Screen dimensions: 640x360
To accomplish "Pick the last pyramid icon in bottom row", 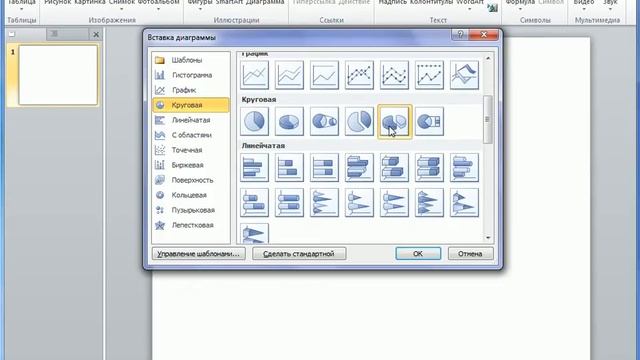I will [x=254, y=233].
